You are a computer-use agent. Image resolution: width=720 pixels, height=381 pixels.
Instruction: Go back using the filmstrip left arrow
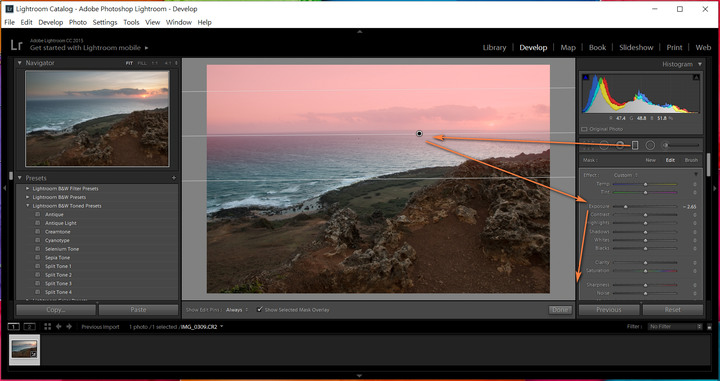pyautogui.click(x=59, y=326)
